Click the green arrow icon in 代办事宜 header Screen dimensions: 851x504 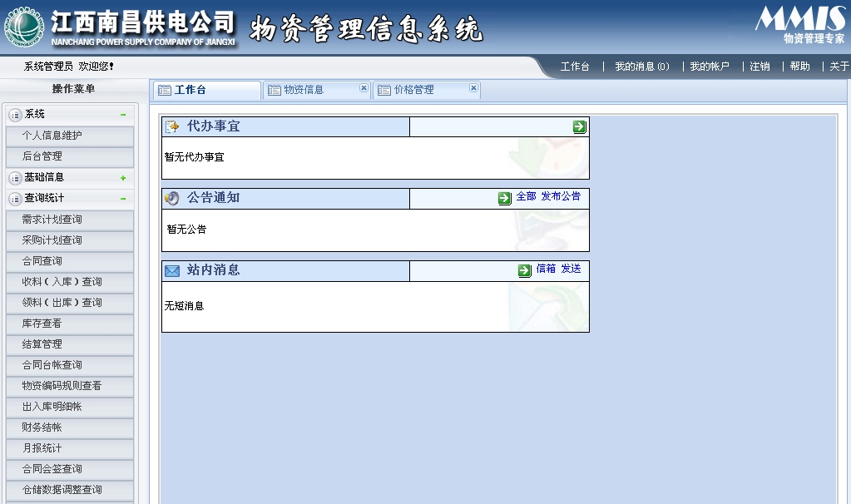579,127
